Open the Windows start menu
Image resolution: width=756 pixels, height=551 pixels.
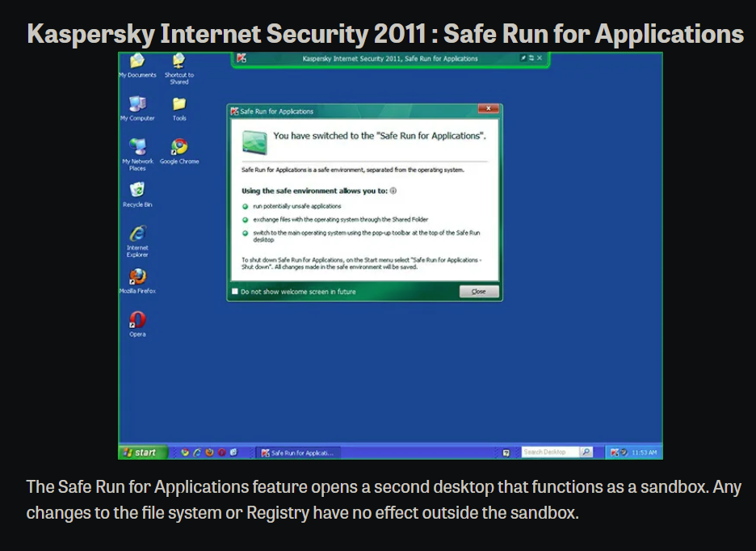coord(143,452)
